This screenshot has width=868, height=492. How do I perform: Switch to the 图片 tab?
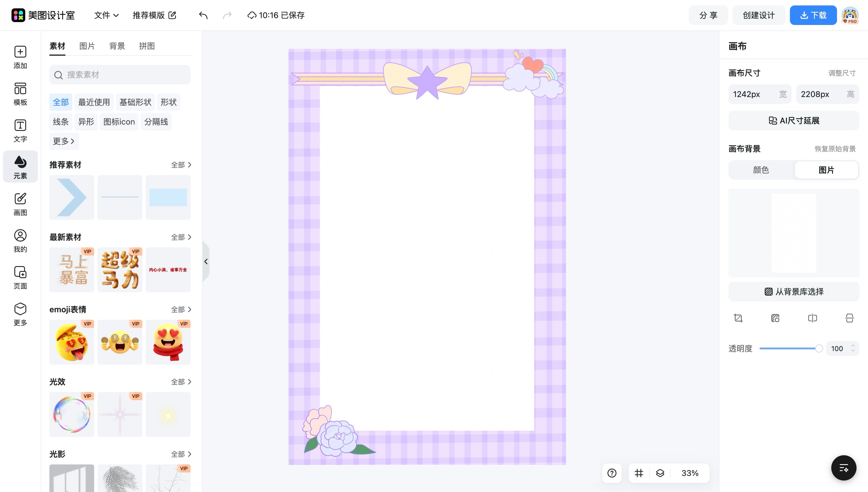point(87,46)
